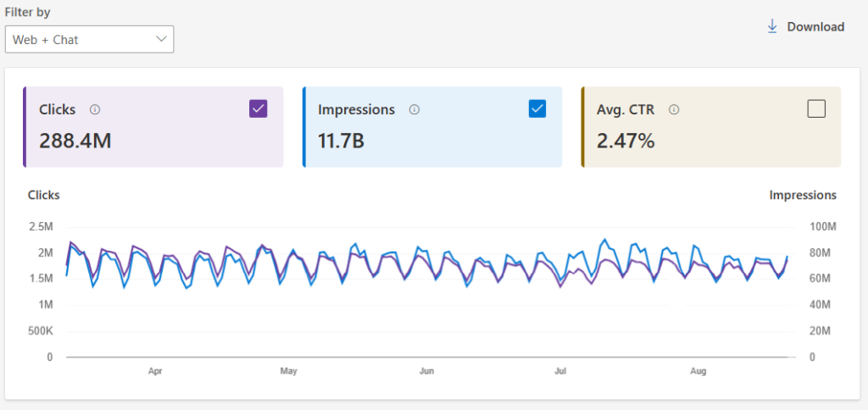Uncheck the Impressions checkbox

coord(537,109)
